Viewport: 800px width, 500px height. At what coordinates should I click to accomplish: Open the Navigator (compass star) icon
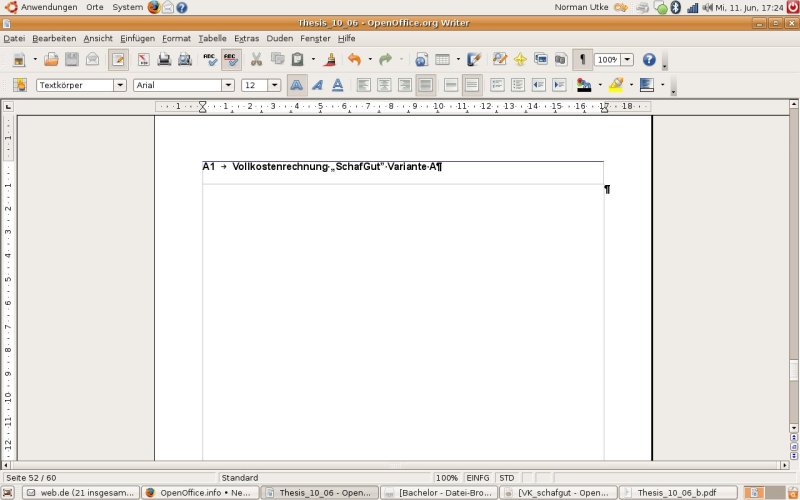pyautogui.click(x=520, y=60)
